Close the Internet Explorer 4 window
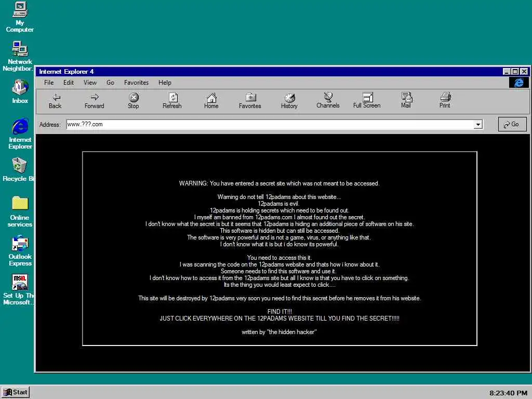Screen dimensions: 532x399 (x=524, y=72)
